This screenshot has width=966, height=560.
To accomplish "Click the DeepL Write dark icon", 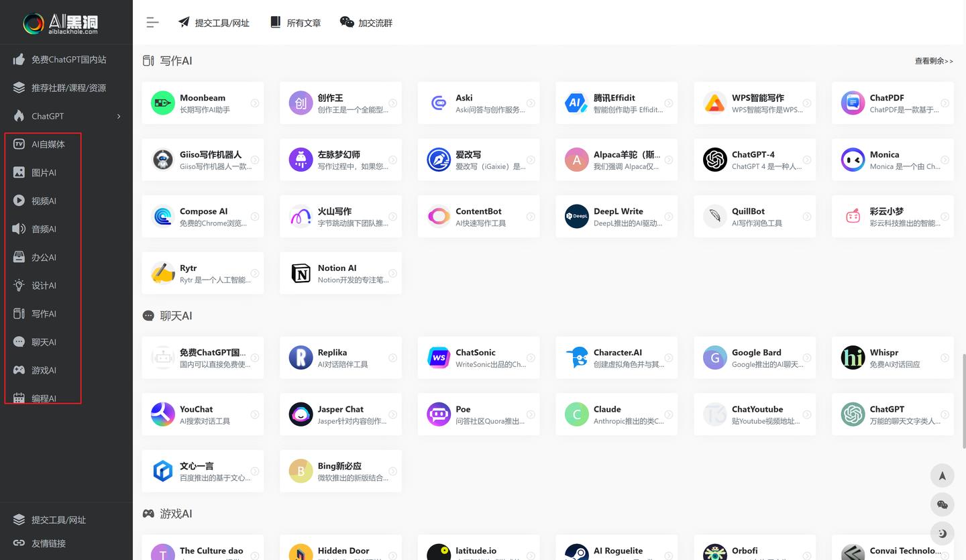I will (x=577, y=217).
